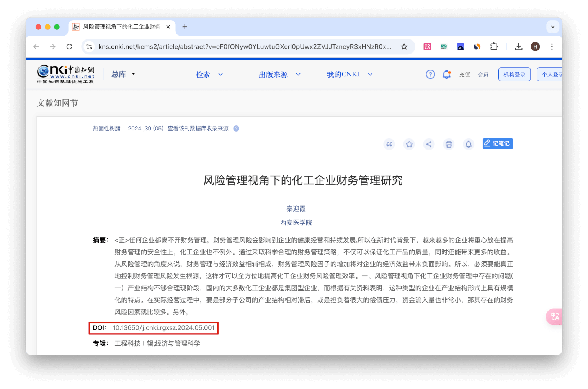The width and height of the screenshot is (588, 389).
Task: Open institution link 西安医学院
Action: (296, 223)
